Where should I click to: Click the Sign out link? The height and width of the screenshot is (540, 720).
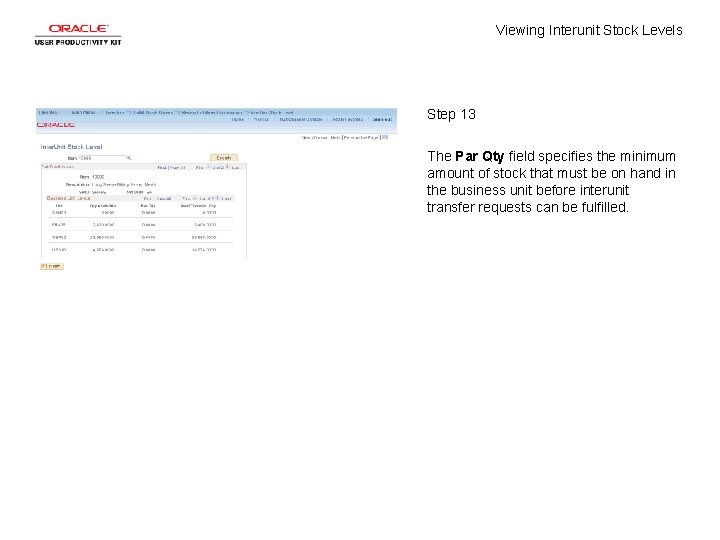coord(382,119)
